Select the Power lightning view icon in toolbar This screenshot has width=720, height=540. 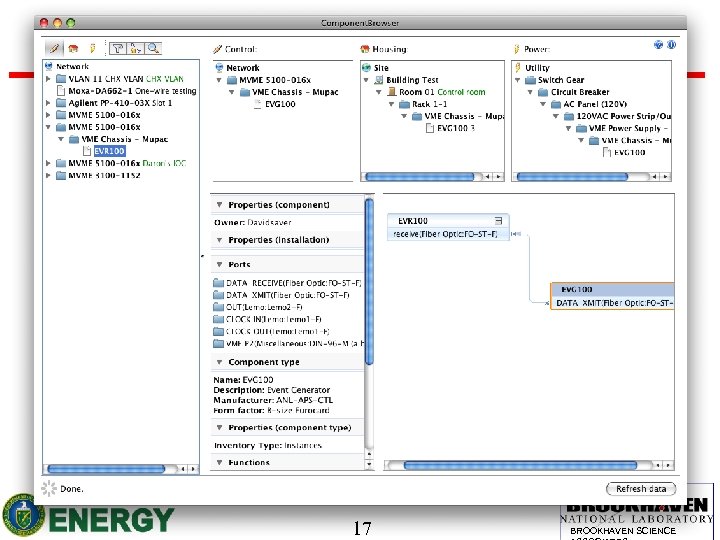[92, 48]
